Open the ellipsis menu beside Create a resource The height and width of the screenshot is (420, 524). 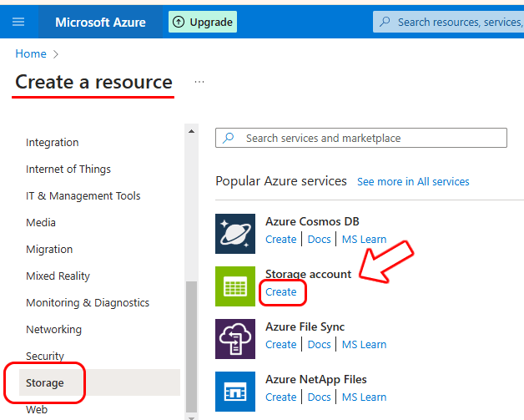[199, 82]
